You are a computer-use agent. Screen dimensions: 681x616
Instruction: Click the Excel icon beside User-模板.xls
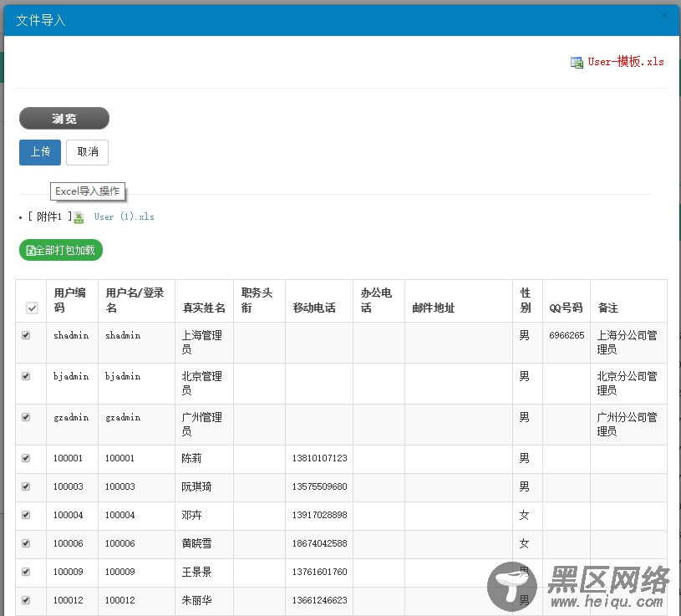pyautogui.click(x=577, y=63)
